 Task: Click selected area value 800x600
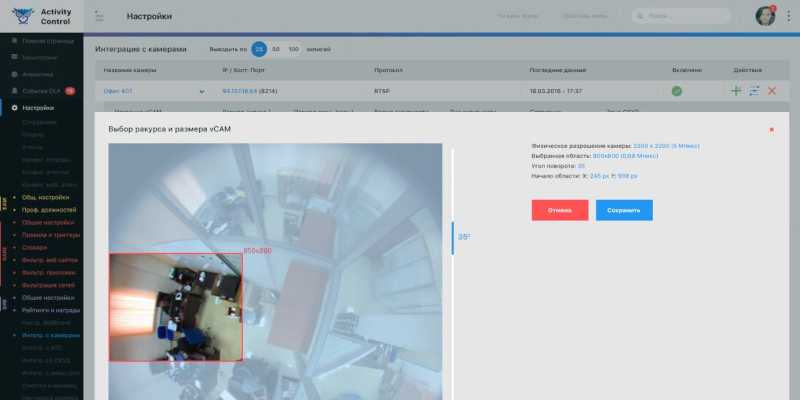pos(625,156)
